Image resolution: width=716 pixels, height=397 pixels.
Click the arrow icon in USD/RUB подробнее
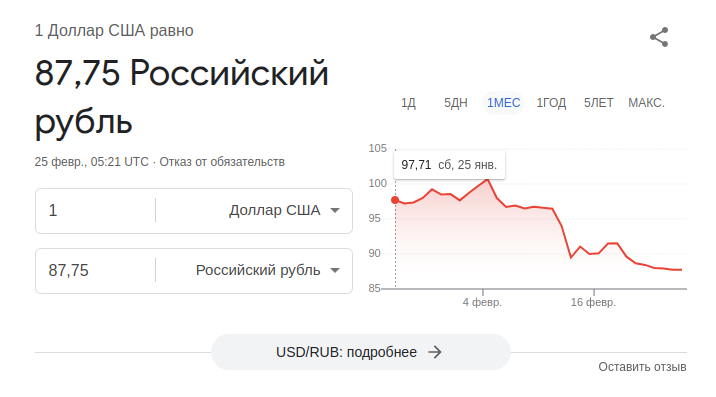[435, 352]
